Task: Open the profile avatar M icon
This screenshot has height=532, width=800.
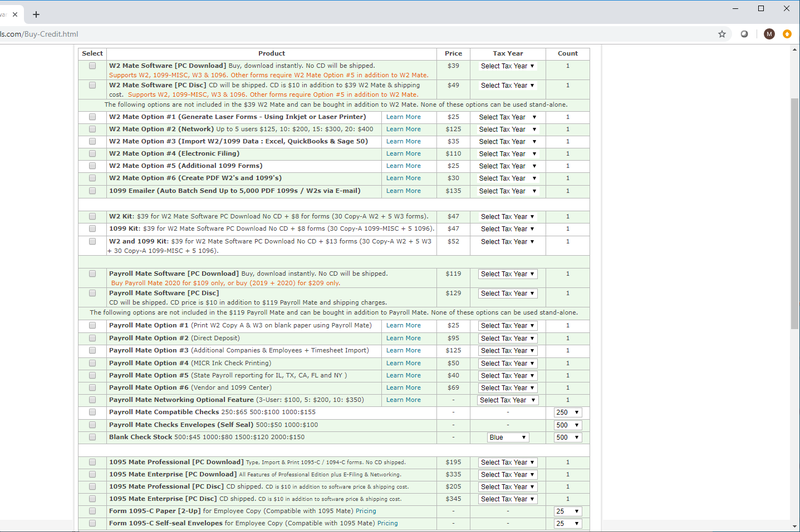Action: click(x=769, y=34)
